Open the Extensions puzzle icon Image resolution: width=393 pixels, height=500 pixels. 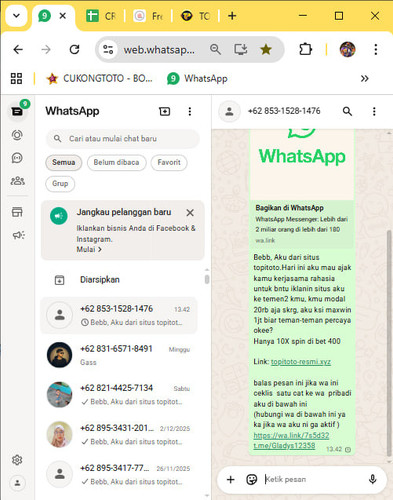(x=305, y=50)
